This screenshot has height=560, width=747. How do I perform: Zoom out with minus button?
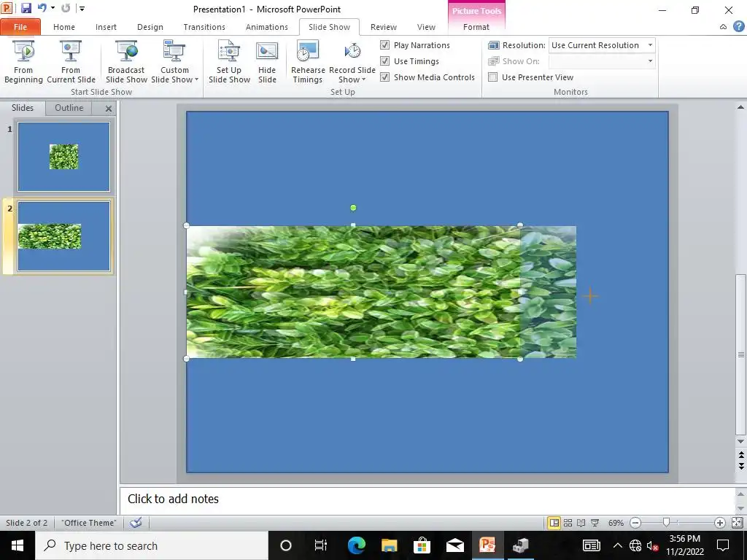pyautogui.click(x=635, y=523)
